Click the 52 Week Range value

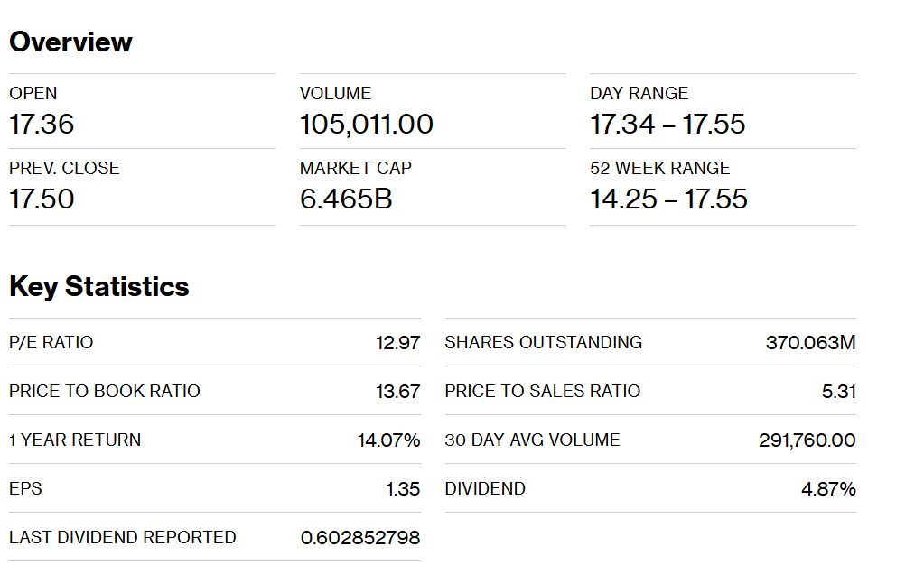tap(669, 199)
